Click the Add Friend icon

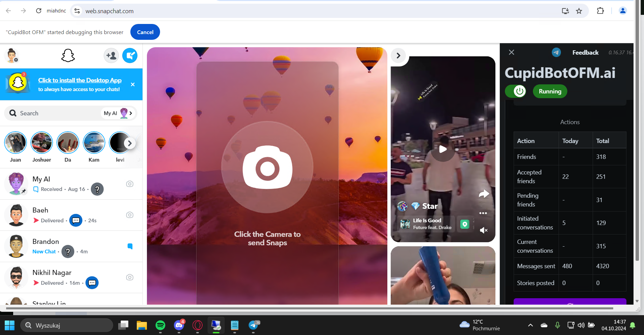111,55
